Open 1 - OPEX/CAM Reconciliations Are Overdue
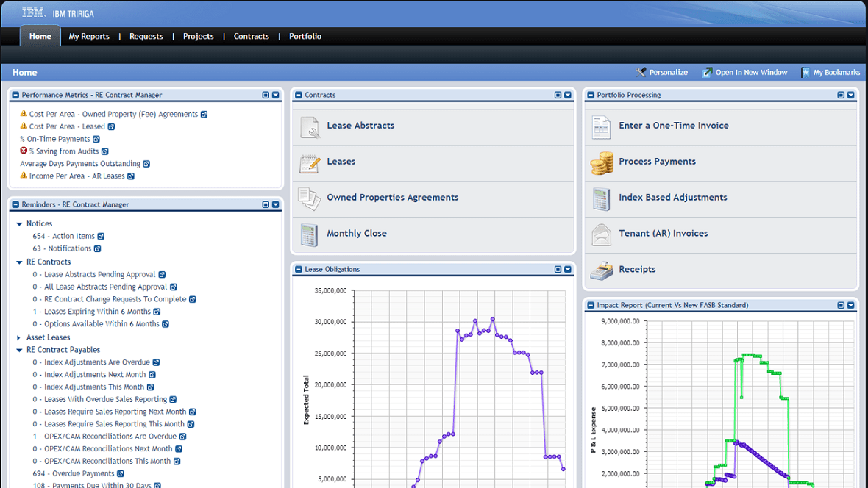 click(104, 437)
